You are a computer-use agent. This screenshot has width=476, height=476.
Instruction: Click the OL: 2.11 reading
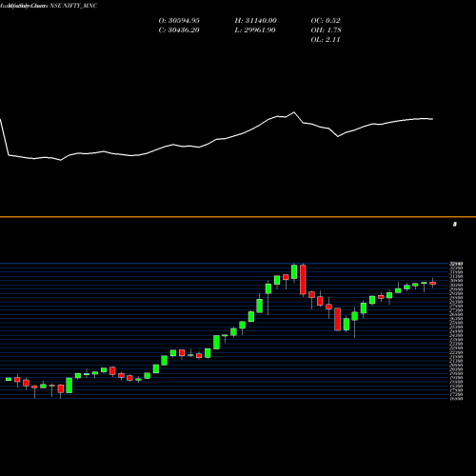[x=326, y=40]
